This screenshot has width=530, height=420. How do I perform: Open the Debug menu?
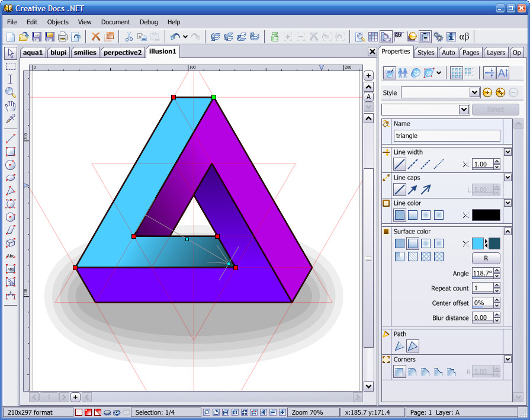(x=149, y=22)
